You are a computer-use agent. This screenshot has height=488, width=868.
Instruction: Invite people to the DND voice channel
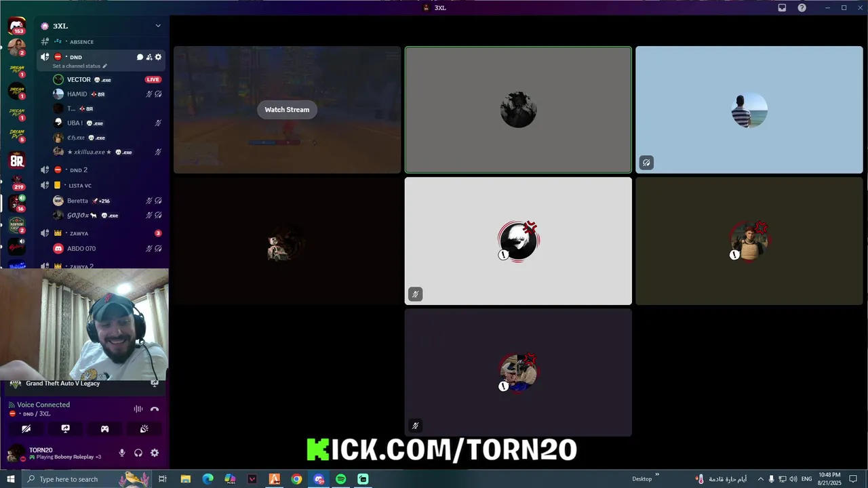[149, 57]
